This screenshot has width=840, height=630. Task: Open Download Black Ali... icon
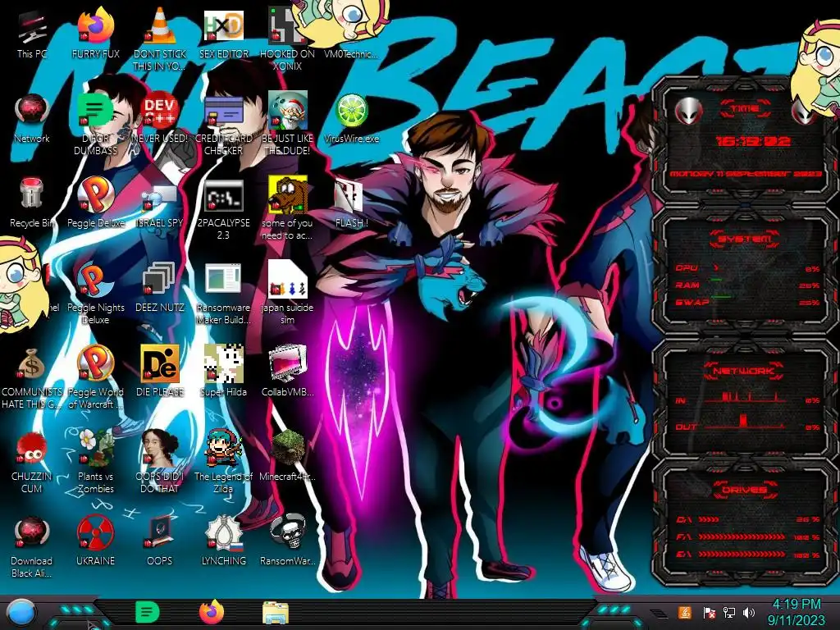point(32,547)
